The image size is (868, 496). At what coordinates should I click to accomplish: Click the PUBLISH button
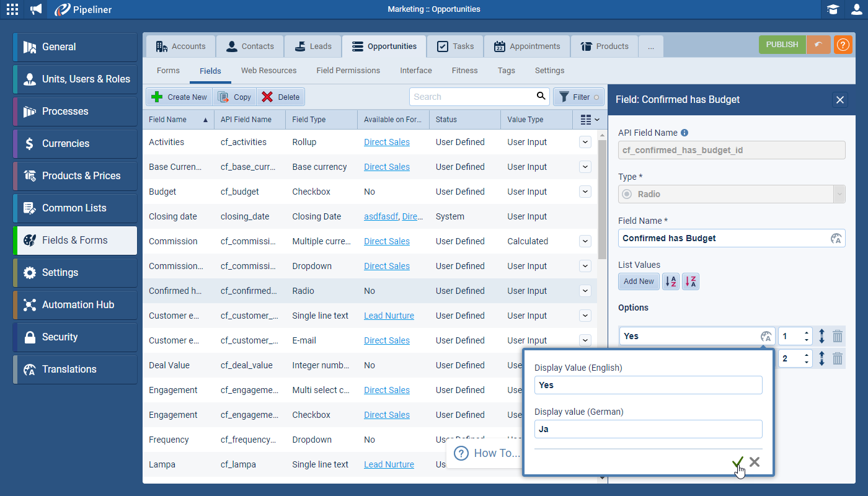(782, 45)
